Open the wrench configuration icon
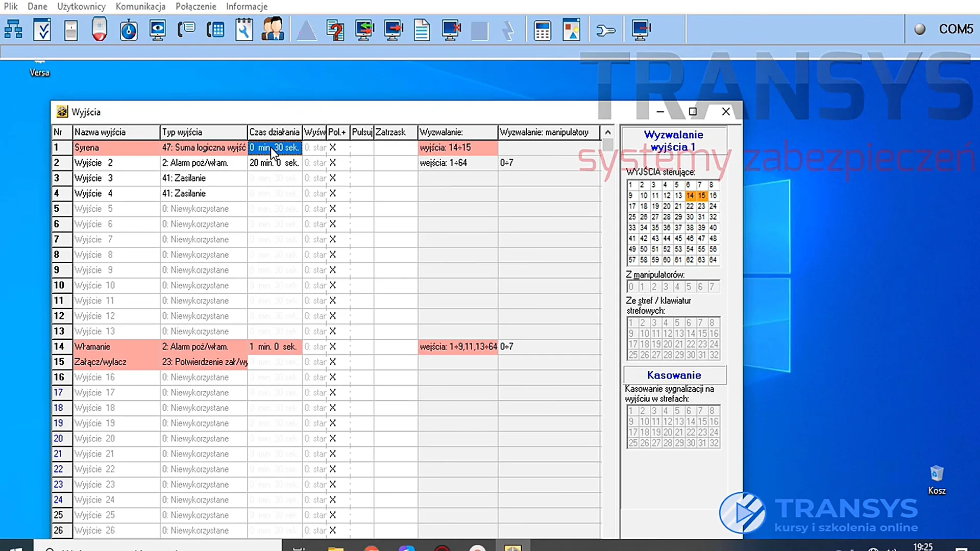980x551 pixels. pyautogui.click(x=606, y=31)
